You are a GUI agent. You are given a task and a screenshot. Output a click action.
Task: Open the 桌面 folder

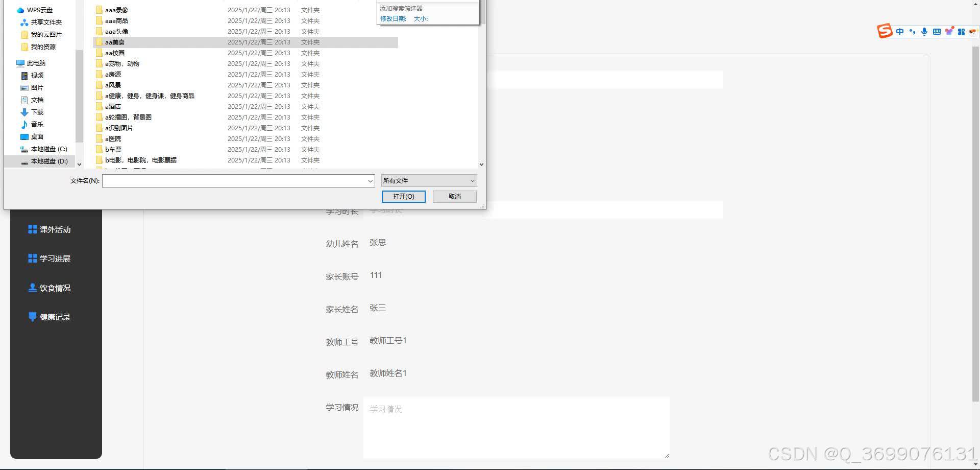point(32,137)
